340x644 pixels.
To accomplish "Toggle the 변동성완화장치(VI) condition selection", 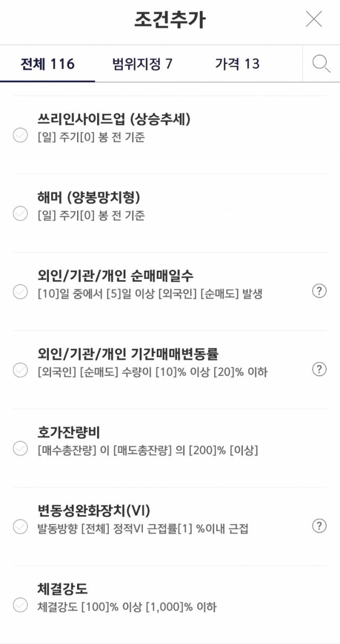I will (x=20, y=528).
